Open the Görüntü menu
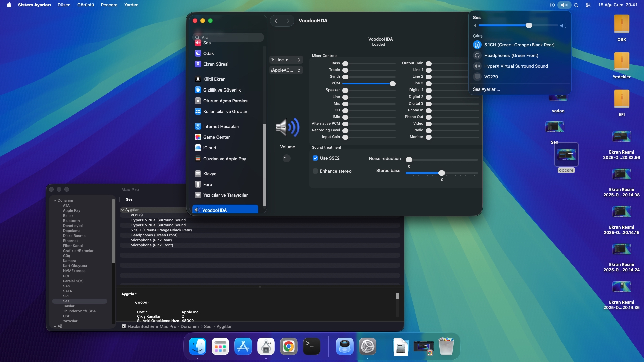 pyautogui.click(x=86, y=5)
